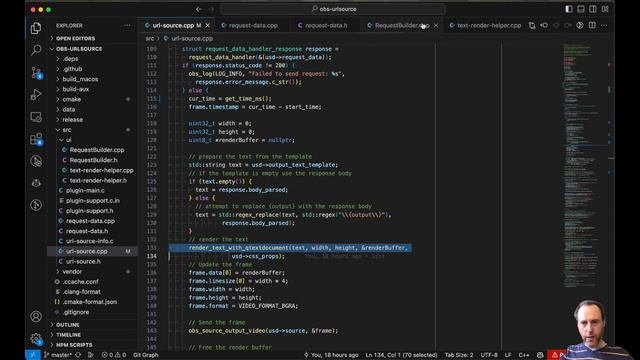Expand the .deps folder
The image size is (640, 360).
pos(70,59)
